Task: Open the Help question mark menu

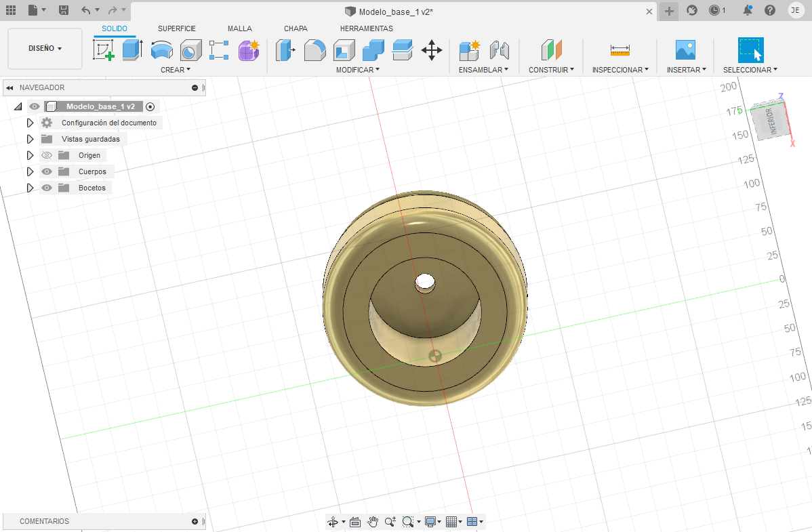Action: [770, 10]
